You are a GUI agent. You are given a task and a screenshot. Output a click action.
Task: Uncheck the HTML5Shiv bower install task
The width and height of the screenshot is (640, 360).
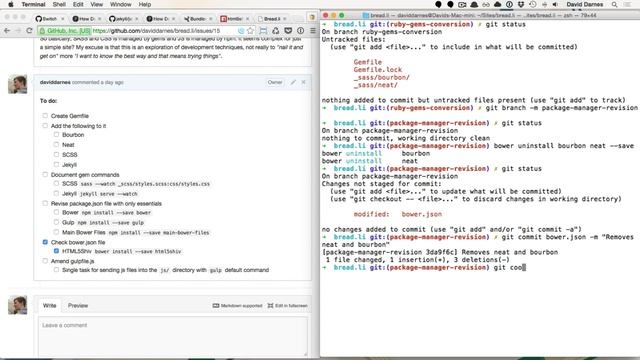tap(56, 251)
